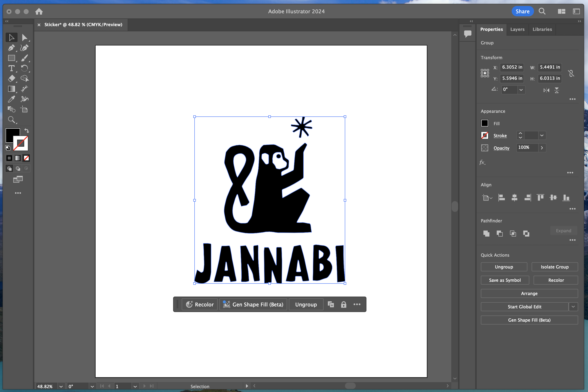This screenshot has height=392, width=588.
Task: Open Align To dropdown
Action: (487, 198)
